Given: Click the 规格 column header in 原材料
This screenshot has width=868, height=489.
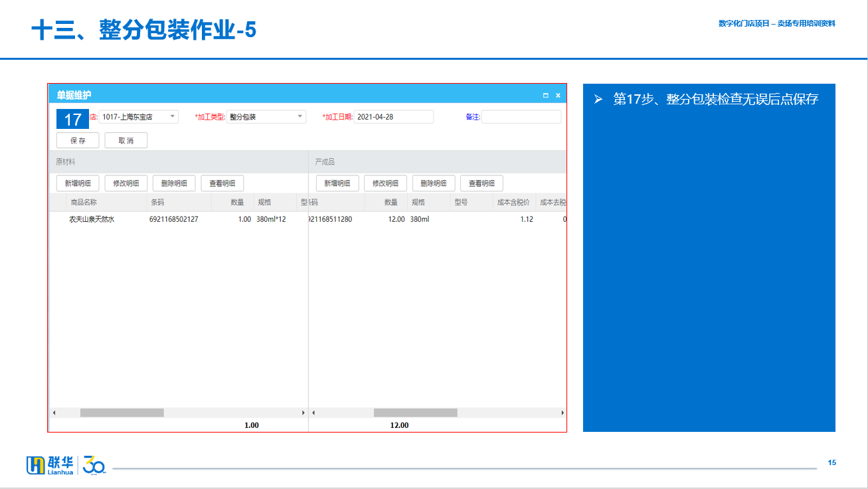Looking at the screenshot, I should point(274,202).
